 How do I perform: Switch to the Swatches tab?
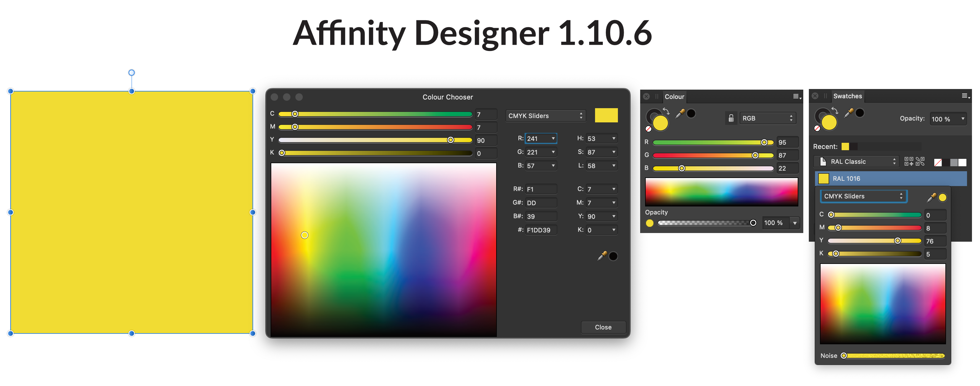click(x=847, y=96)
